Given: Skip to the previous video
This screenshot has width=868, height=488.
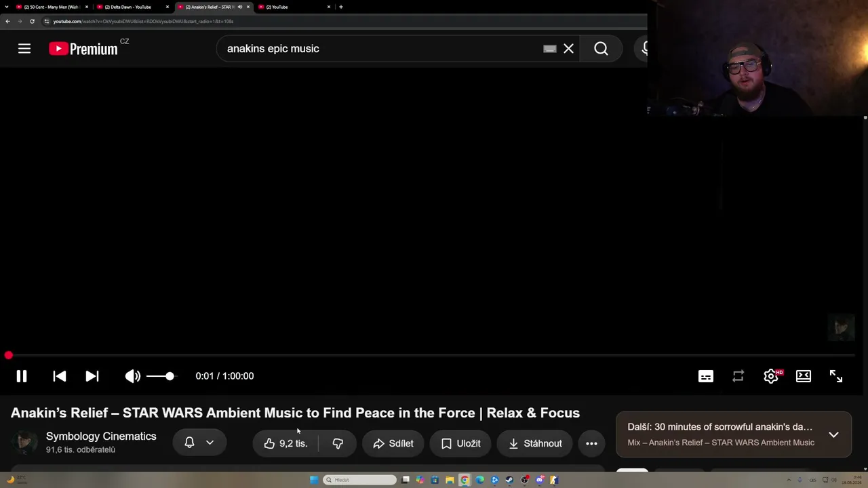Looking at the screenshot, I should click(60, 376).
